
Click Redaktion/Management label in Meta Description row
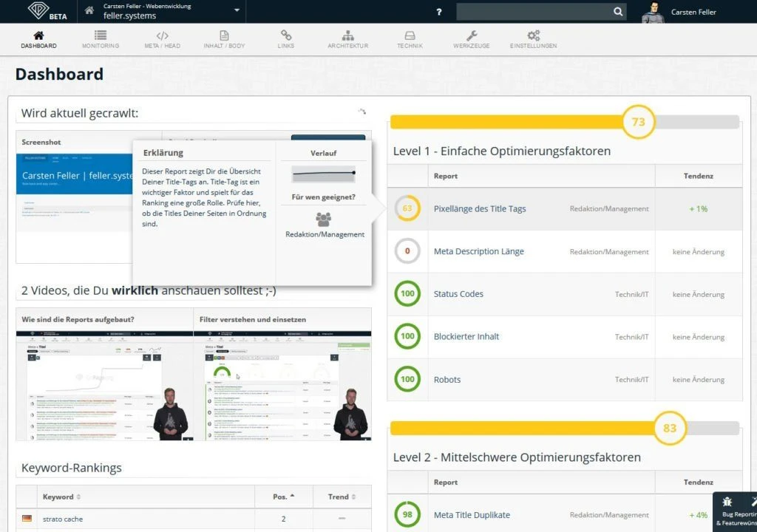[x=609, y=251]
